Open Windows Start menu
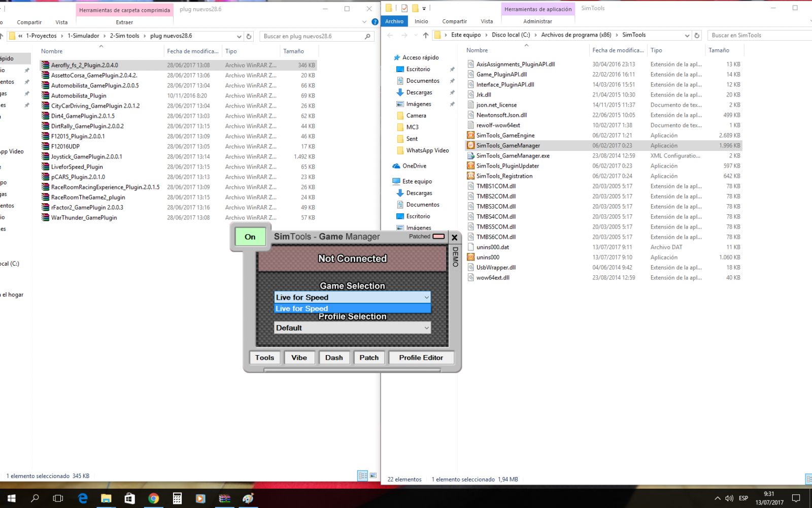 (12, 498)
